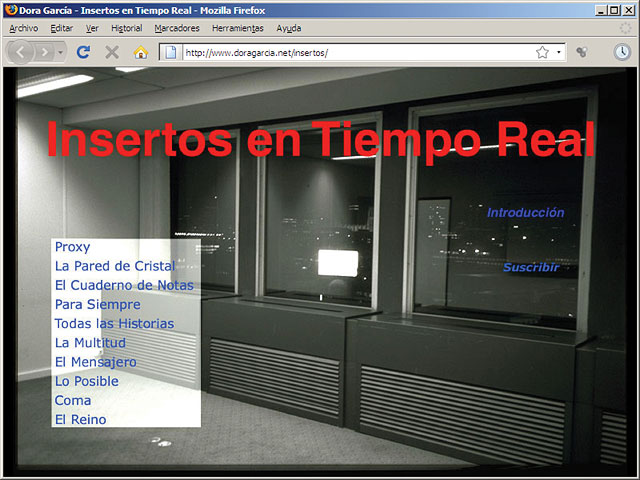Open El Reino link
The height and width of the screenshot is (480, 640).
(x=80, y=420)
